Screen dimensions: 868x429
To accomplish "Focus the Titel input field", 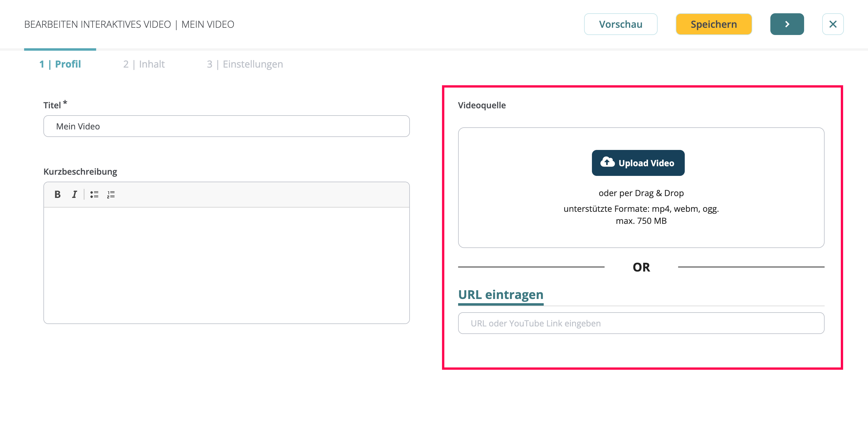I will tap(226, 126).
